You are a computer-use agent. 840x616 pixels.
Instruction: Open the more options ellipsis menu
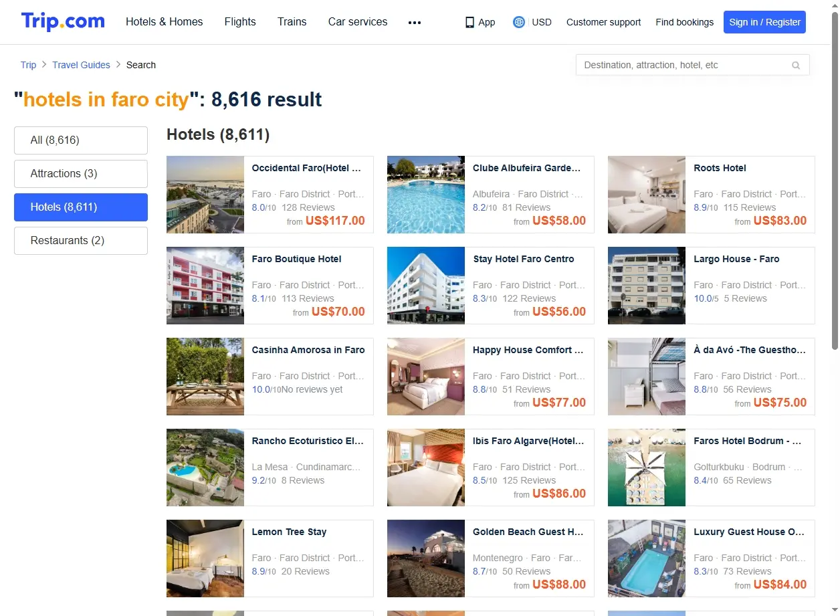coord(415,22)
